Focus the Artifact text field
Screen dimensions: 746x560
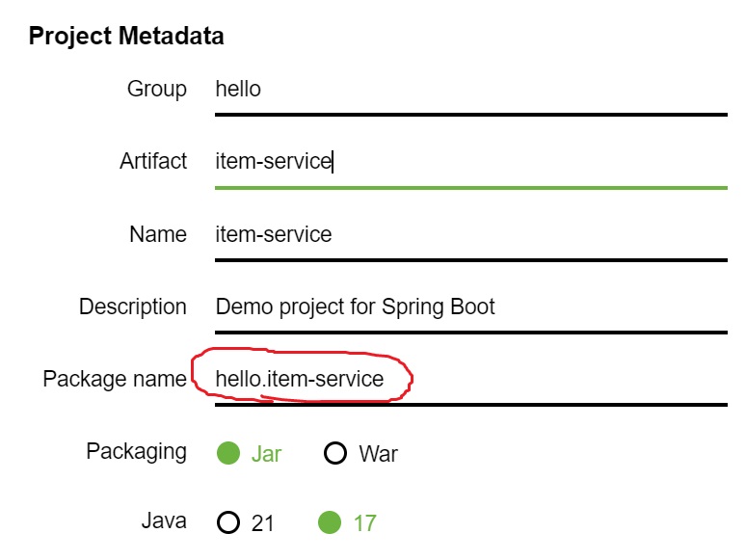(470, 162)
